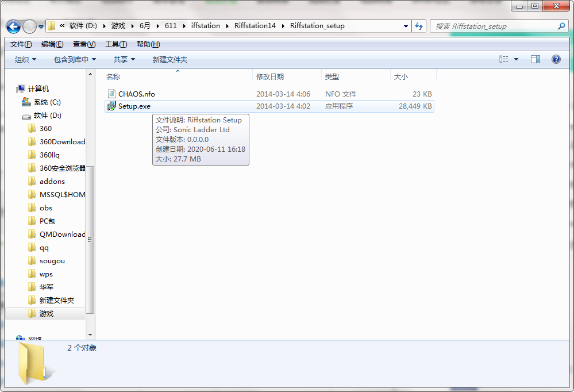
Task: Expand the 组织 dropdown
Action: (x=26, y=59)
